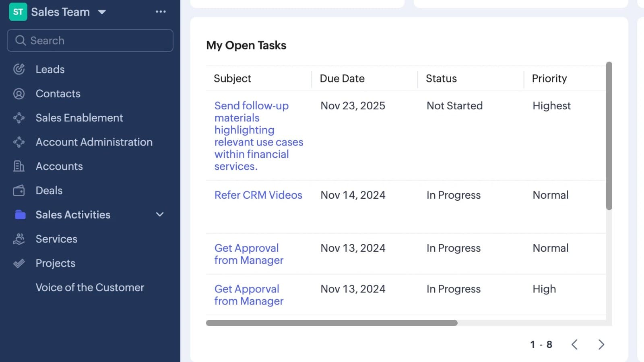Open the High priority Get Approval task

(x=249, y=295)
